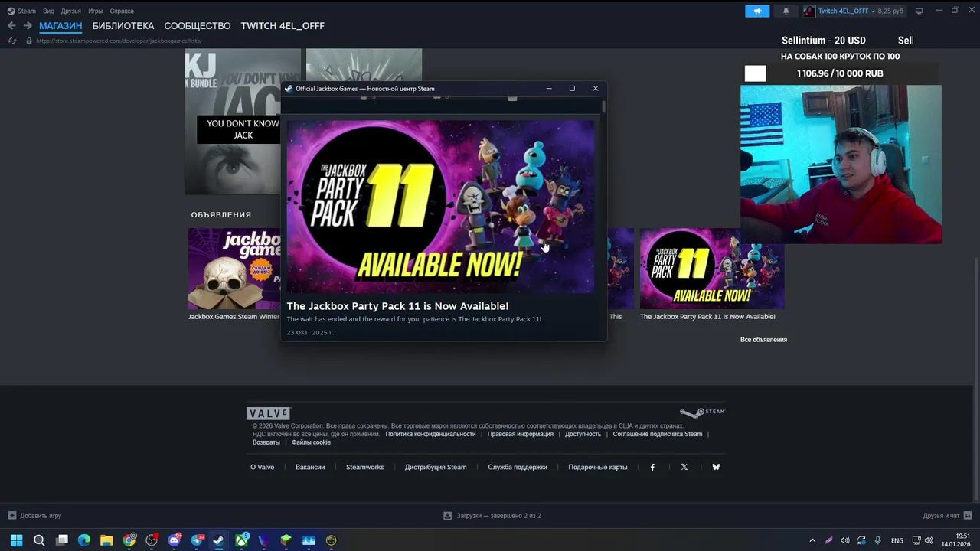This screenshot has width=980, height=551.
Task: Open Доступность link
Action: coord(583,434)
